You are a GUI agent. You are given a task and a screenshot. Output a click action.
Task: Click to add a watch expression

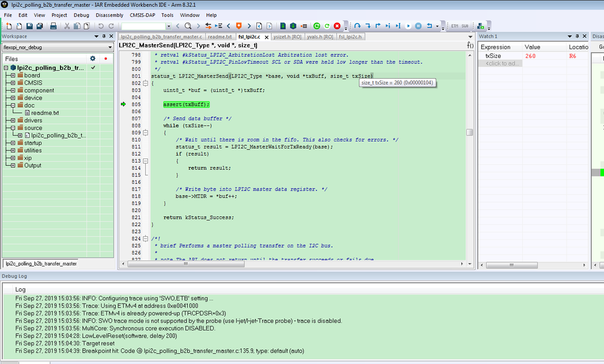point(502,63)
